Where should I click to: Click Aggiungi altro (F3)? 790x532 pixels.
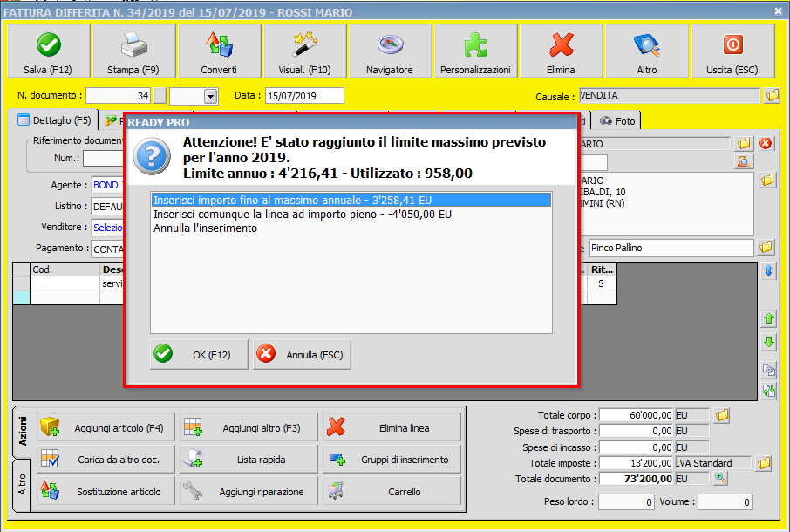(x=249, y=427)
